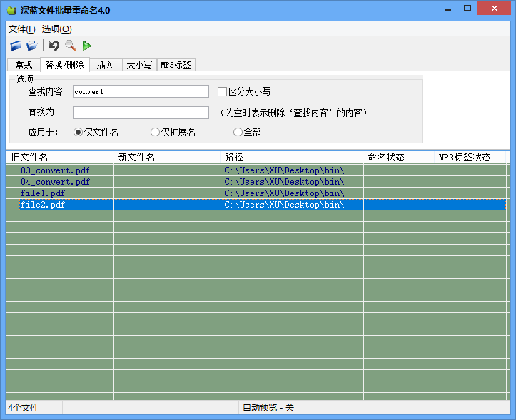Click the path cell of 03_convert.pdf

point(292,170)
